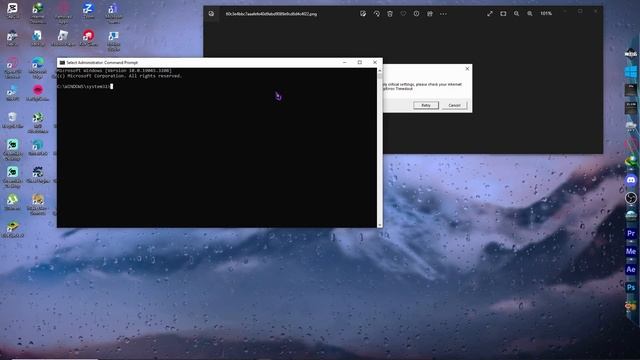This screenshot has width=640, height=360.
Task: Click the Zoom in magnifier in Photos
Action: tap(530, 13)
